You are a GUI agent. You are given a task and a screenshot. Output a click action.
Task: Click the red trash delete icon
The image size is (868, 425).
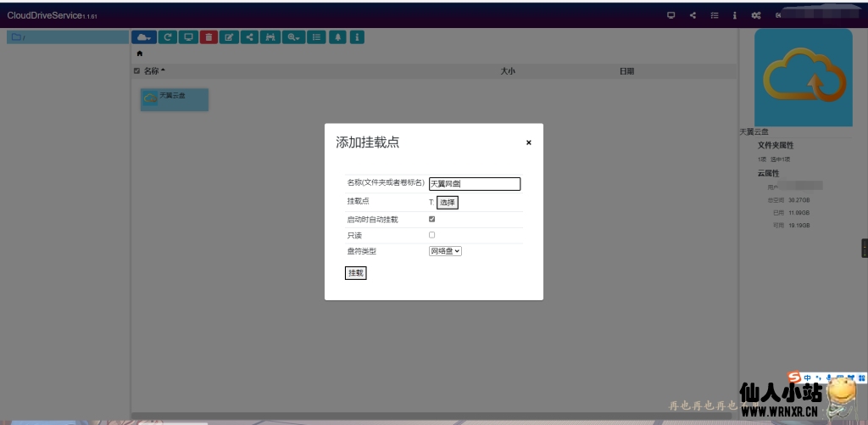[209, 37]
